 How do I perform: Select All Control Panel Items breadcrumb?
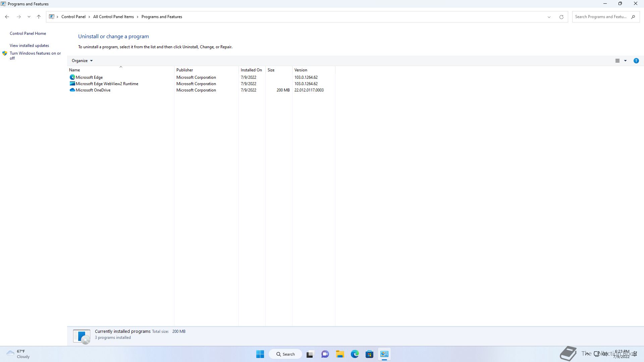(x=113, y=17)
